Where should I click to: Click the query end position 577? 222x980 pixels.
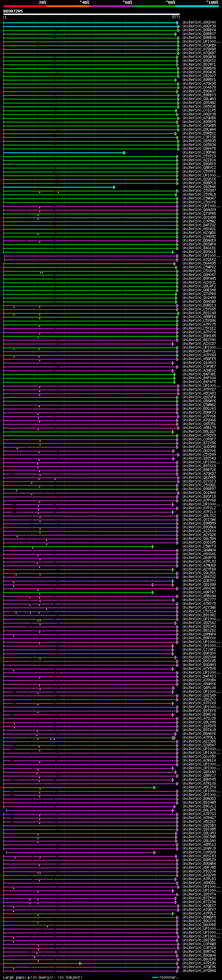point(175,17)
